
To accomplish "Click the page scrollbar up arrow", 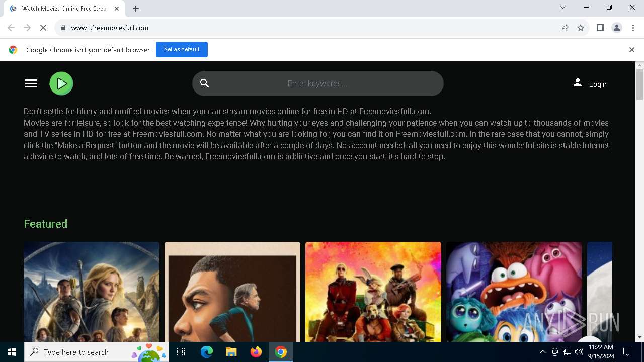I will click(640, 65).
